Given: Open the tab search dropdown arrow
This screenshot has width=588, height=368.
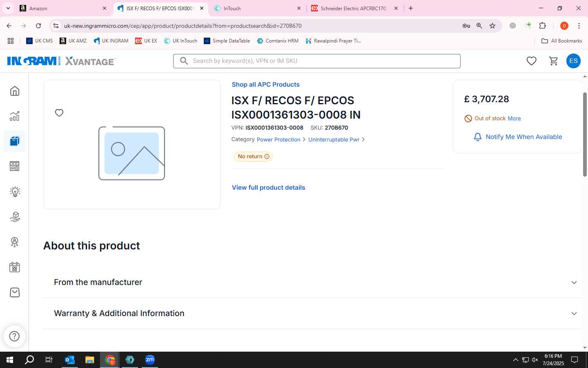Looking at the screenshot, I should click(8, 8).
